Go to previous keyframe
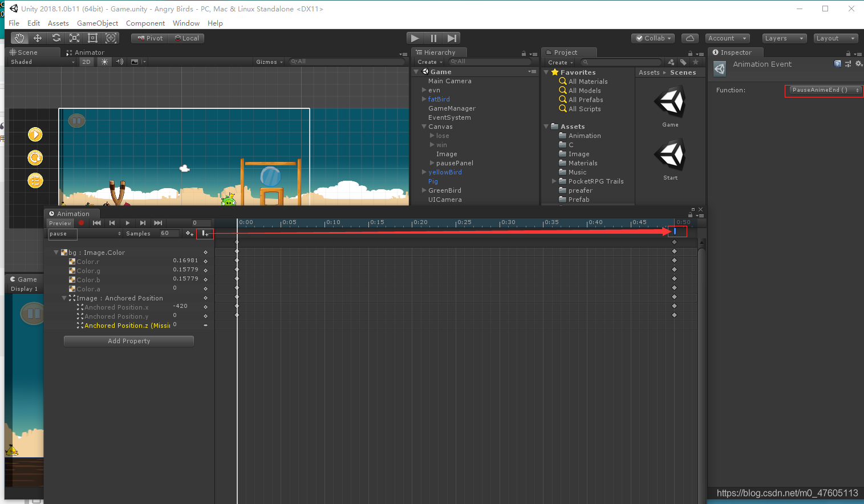 pyautogui.click(x=112, y=223)
